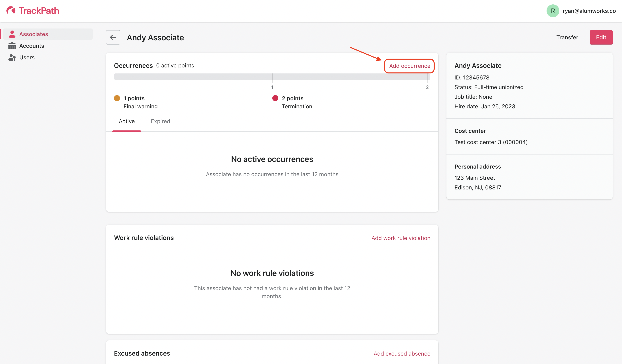Open Accounts from the sidebar menu
622x364 pixels.
click(32, 46)
